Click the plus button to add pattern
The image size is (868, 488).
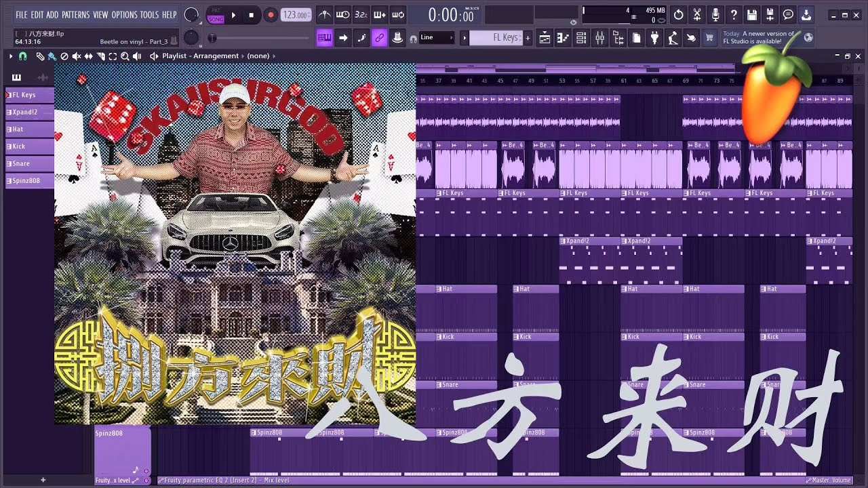528,38
